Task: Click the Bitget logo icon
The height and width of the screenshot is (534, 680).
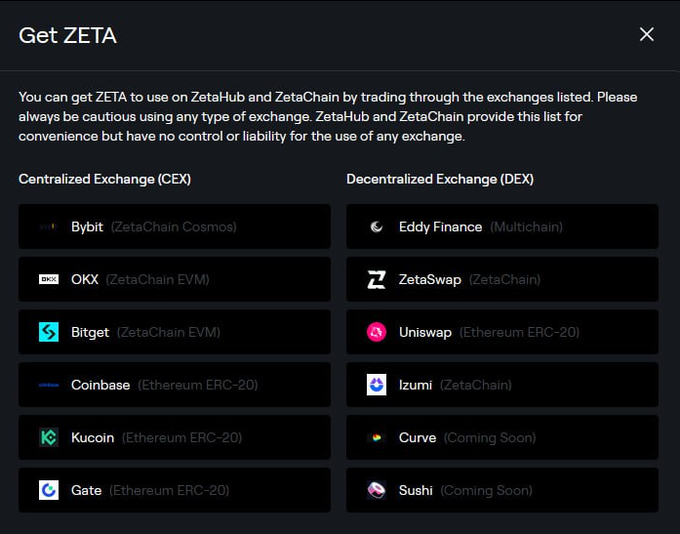Action: [x=49, y=332]
